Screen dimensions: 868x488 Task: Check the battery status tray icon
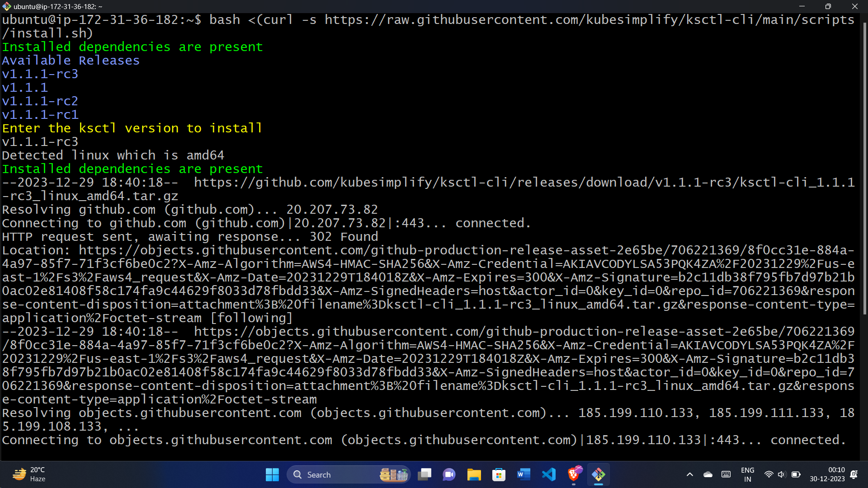point(796,474)
